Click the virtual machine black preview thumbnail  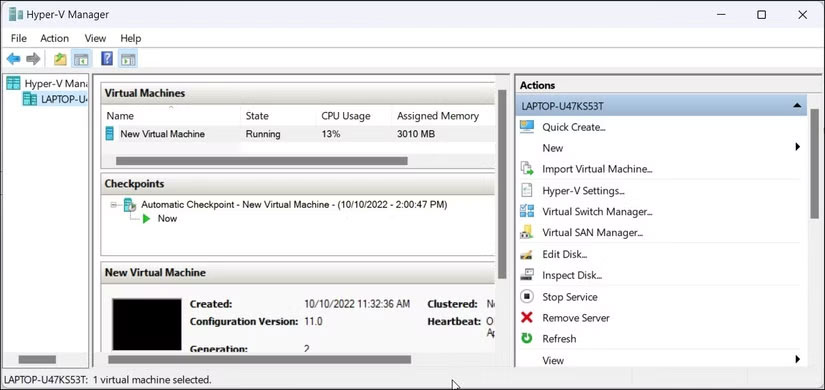pyautogui.click(x=147, y=324)
